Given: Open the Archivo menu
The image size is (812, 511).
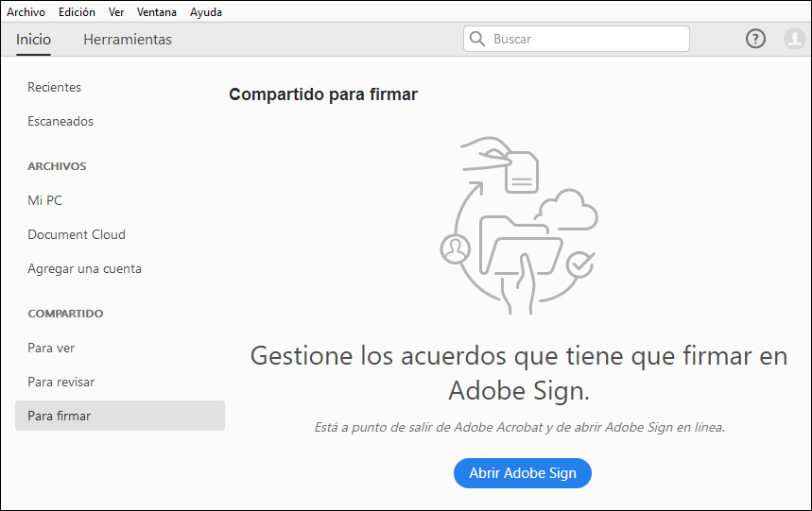Looking at the screenshot, I should pyautogui.click(x=26, y=12).
